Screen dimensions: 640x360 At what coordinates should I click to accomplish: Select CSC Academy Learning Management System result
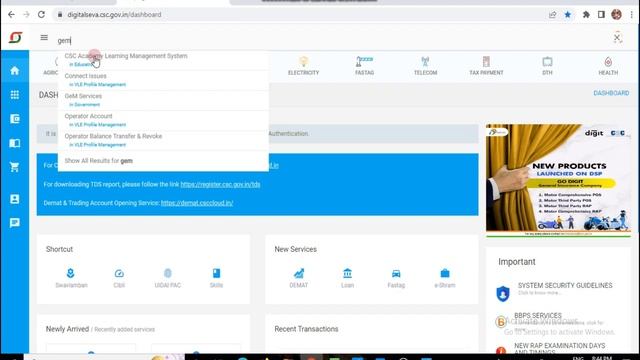(x=163, y=60)
